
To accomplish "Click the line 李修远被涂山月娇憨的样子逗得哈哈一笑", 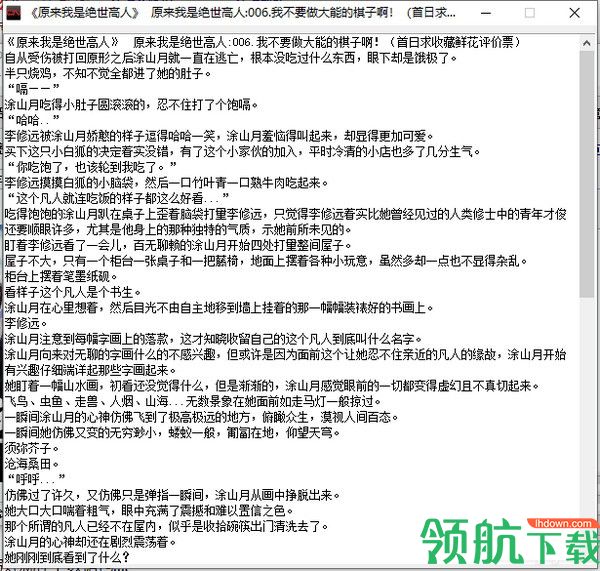I will point(219,136).
